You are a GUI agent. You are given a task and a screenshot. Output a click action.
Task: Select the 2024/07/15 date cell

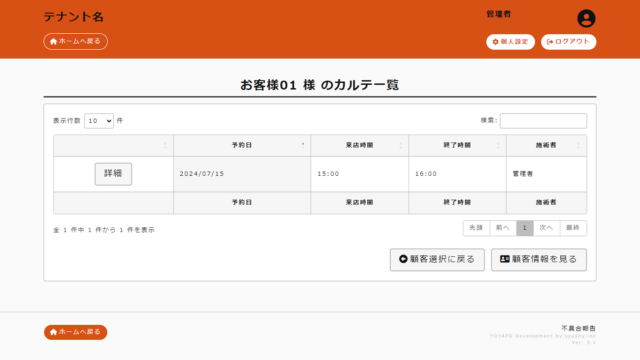[x=242, y=174]
